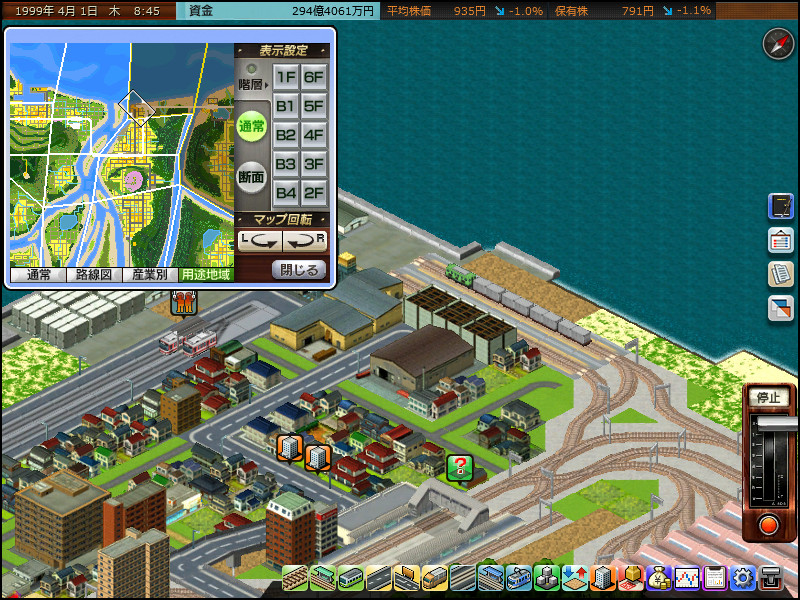Click the passengers icon above the trains
Viewport: 800px width, 600px height.
click(x=184, y=302)
